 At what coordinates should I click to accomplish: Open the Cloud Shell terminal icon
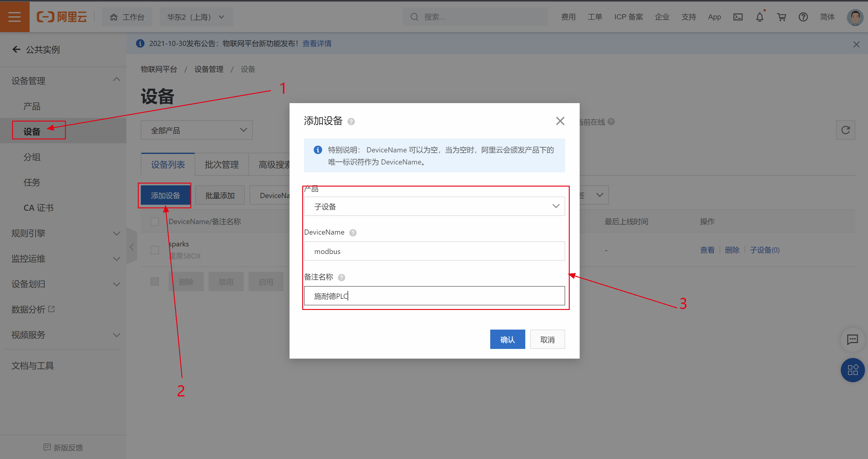point(738,17)
